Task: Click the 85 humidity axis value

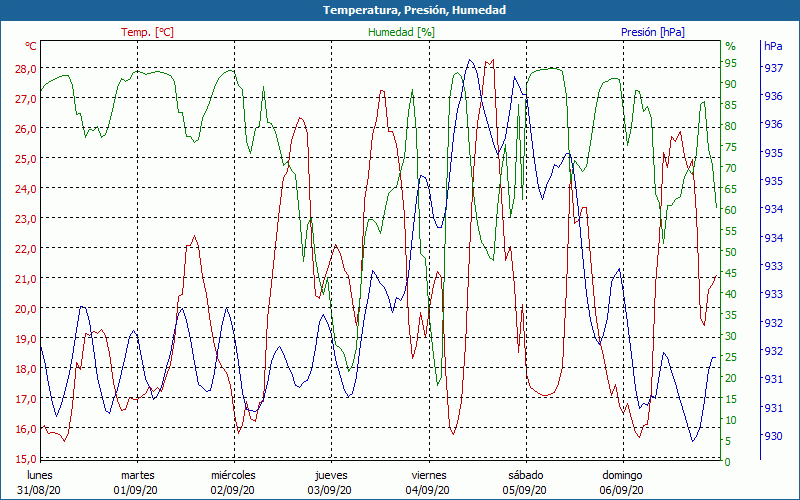Action: (731, 105)
